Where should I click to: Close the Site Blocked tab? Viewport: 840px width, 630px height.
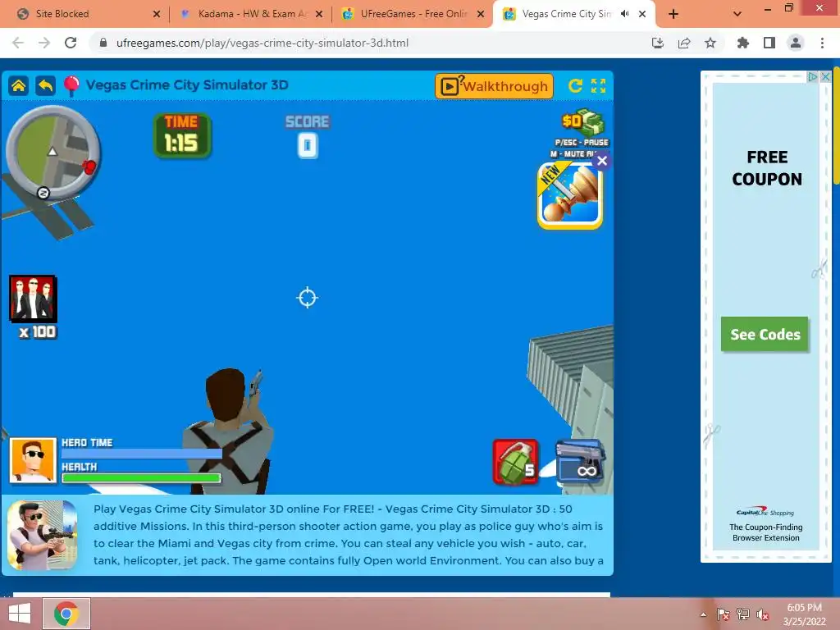[x=157, y=15]
